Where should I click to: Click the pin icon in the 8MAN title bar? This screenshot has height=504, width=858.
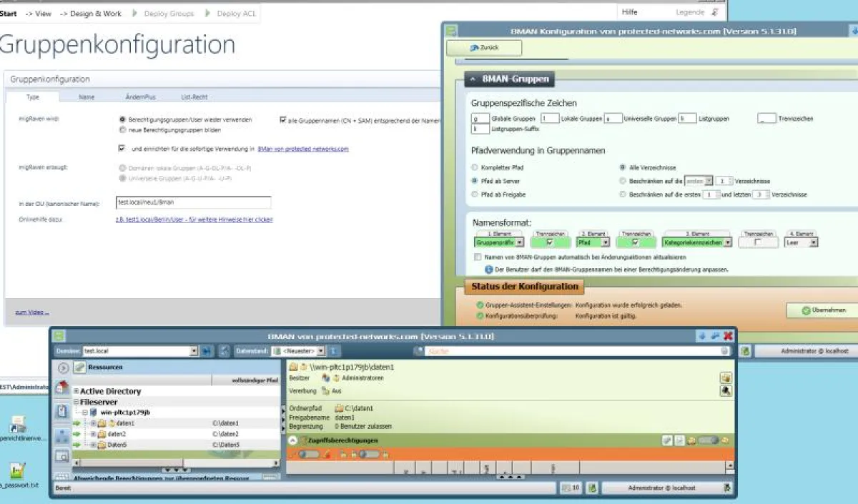[715, 336]
